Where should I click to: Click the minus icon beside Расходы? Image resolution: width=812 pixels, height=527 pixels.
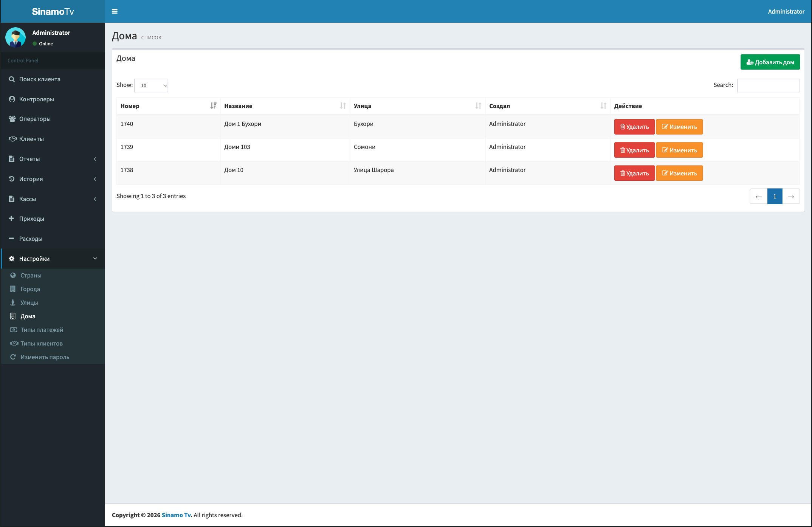(11, 239)
